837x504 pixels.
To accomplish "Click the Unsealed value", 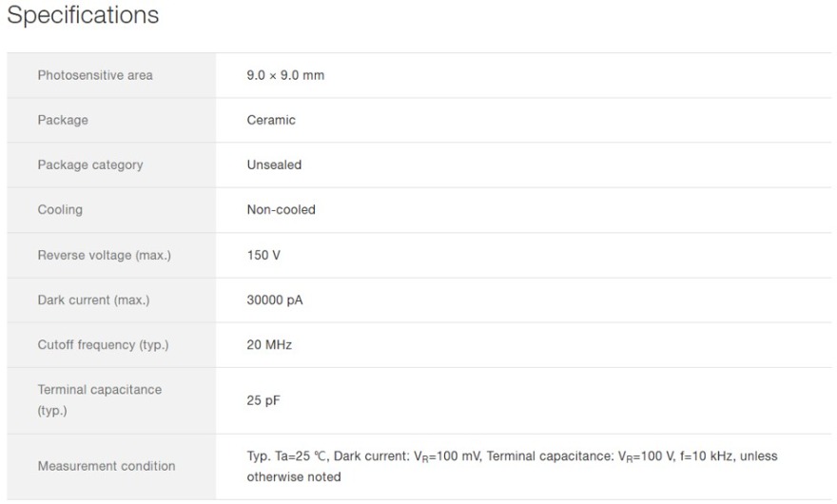I will click(274, 165).
